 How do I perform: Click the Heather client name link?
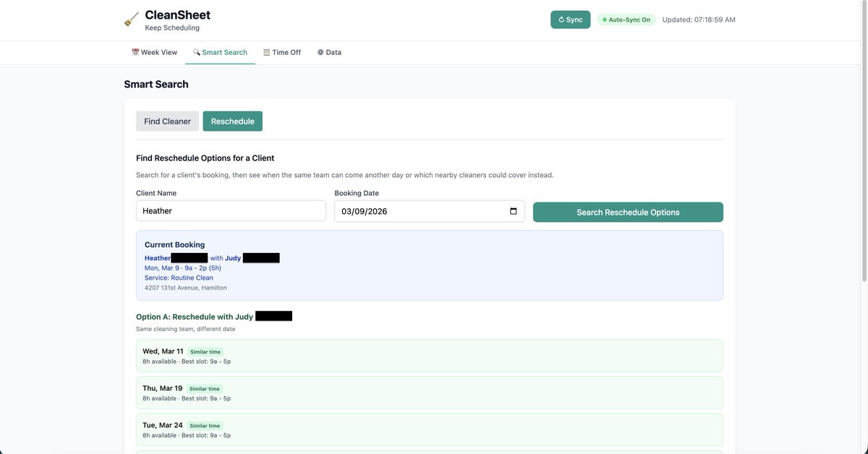point(158,258)
